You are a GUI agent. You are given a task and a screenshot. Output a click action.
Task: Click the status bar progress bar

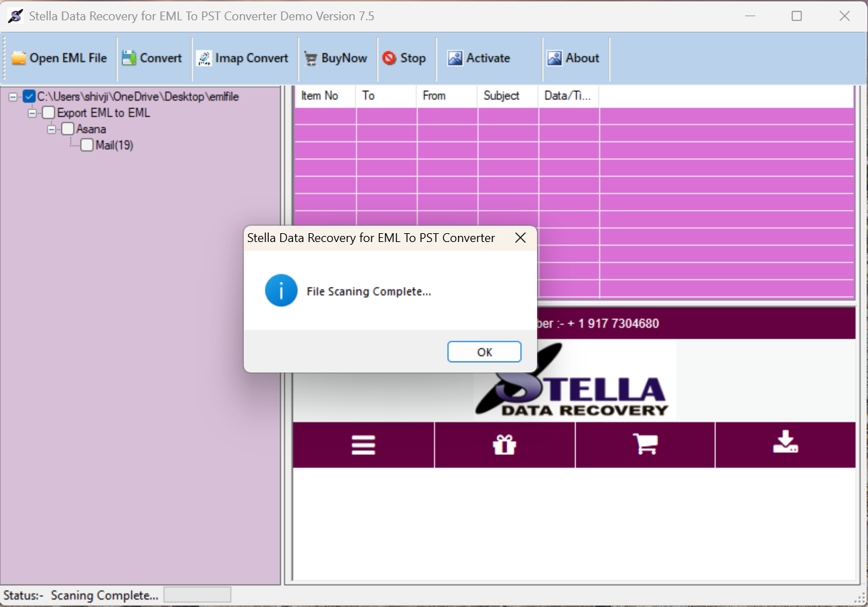(197, 595)
